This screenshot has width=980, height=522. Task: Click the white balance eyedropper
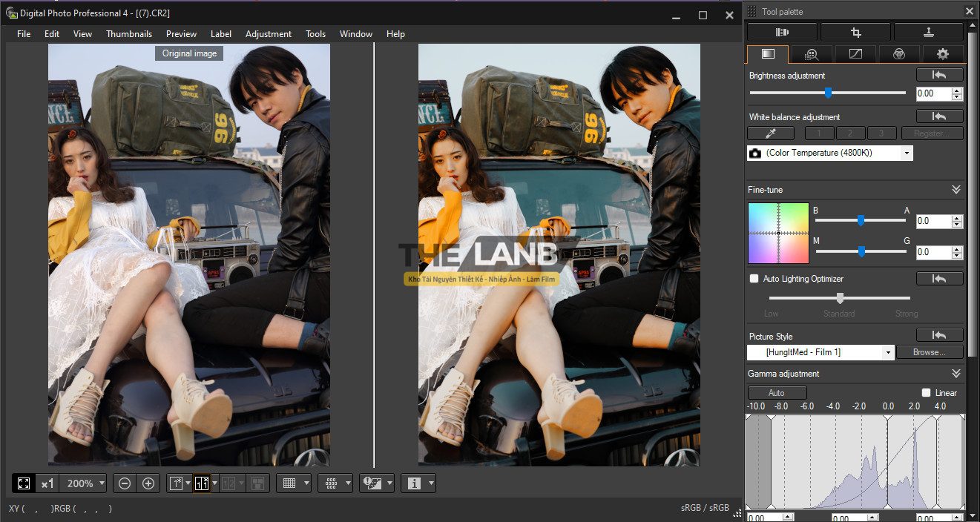point(770,133)
